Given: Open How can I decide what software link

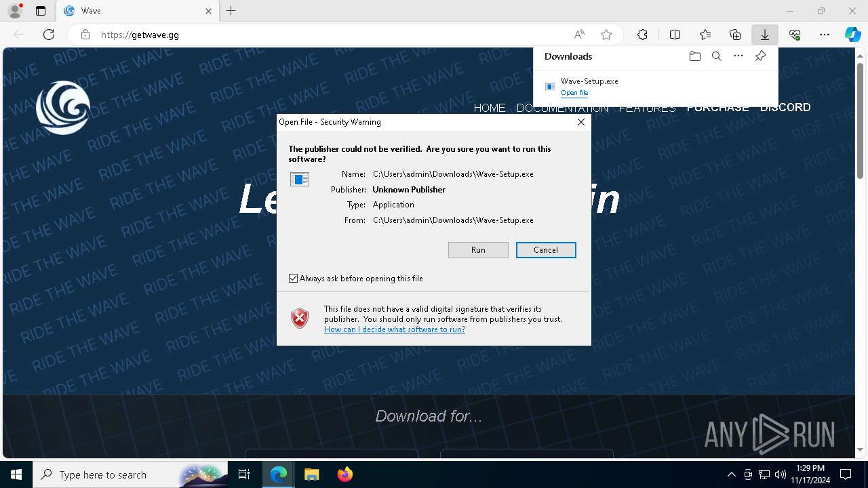Looking at the screenshot, I should 395,329.
